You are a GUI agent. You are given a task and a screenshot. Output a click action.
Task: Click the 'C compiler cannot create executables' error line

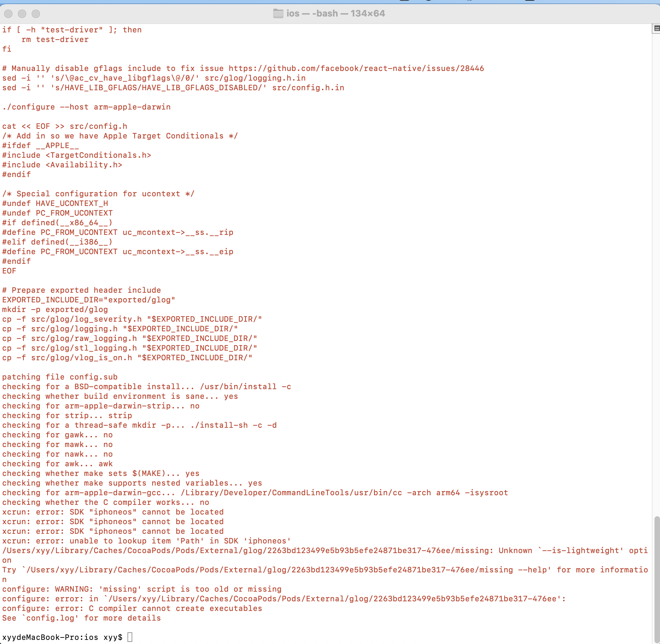(132, 608)
